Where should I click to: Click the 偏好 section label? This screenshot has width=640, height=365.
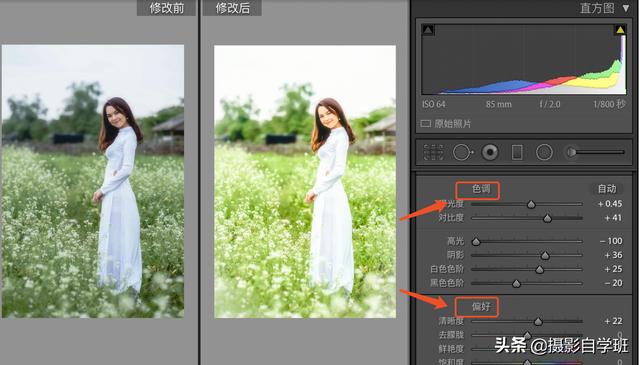pyautogui.click(x=480, y=307)
